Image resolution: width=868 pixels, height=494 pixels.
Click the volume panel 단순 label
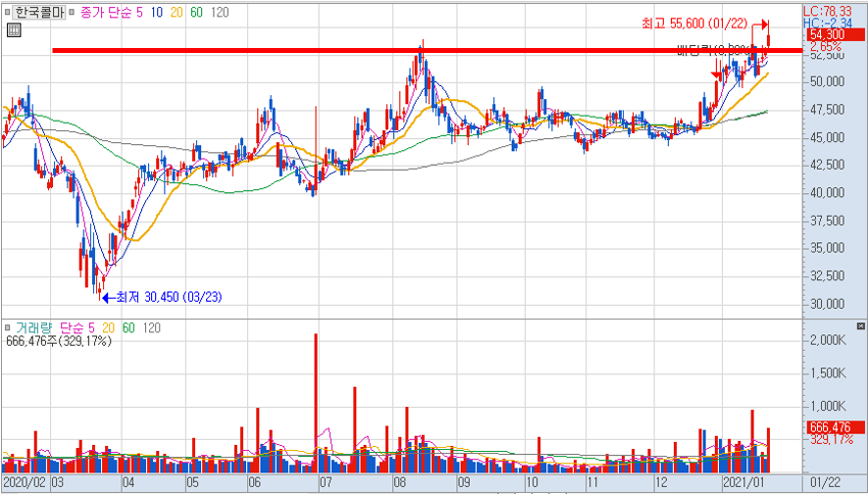tap(71, 328)
